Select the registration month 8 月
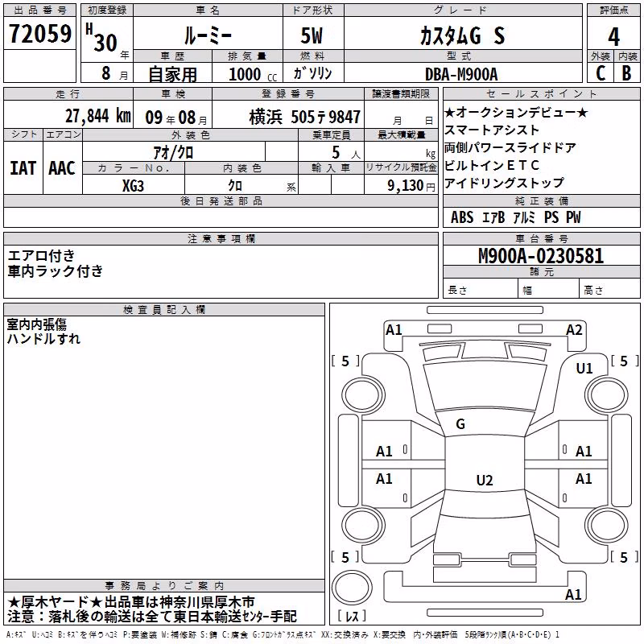This screenshot has height=644, width=644. tap(114, 73)
